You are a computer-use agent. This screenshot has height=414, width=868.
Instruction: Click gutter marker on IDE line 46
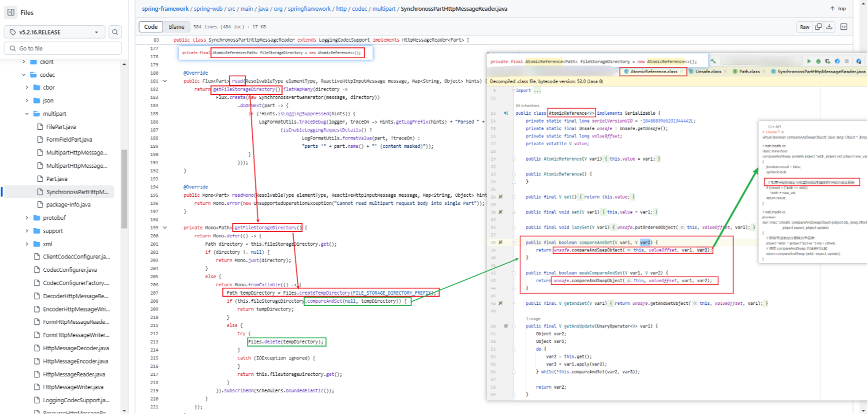click(500, 303)
